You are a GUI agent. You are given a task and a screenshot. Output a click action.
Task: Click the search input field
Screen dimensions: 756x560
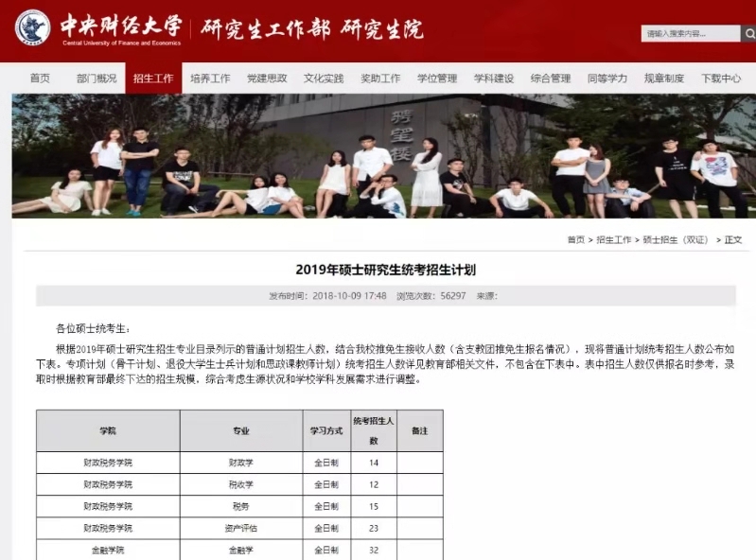[x=689, y=34]
